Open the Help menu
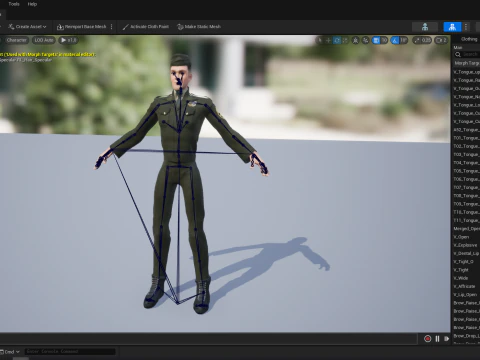480x360 pixels. coord(32,4)
